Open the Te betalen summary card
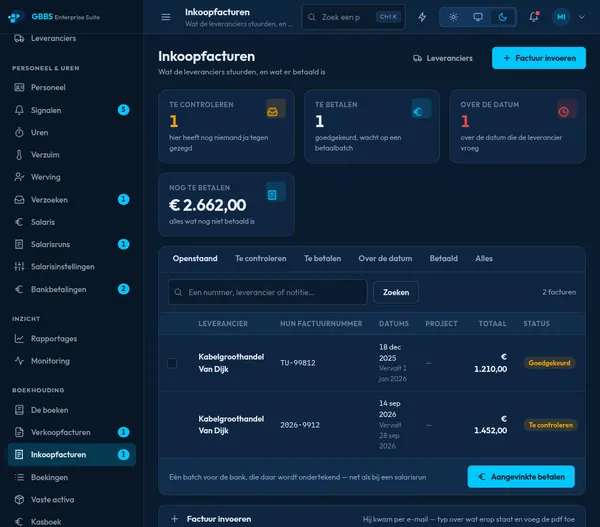This screenshot has height=527, width=600. (372, 126)
